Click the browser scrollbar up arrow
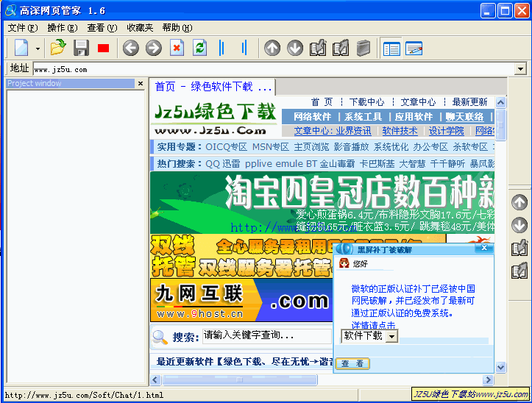Image resolution: width=532 pixels, height=403 pixels. tap(501, 102)
